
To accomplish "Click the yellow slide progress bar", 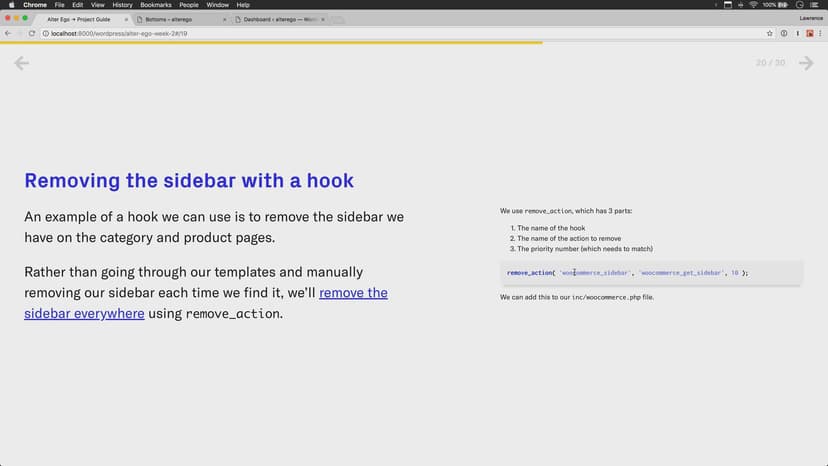I will pos(270,43).
